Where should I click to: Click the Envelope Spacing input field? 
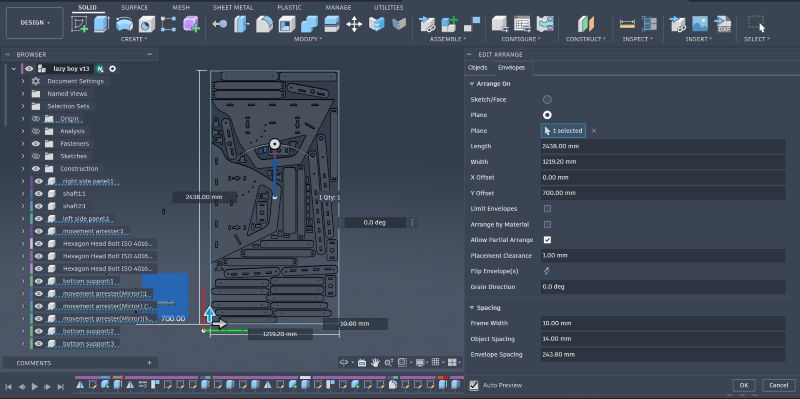click(663, 354)
